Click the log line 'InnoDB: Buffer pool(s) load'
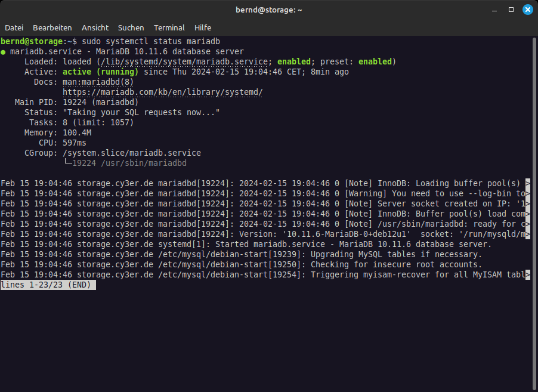Image resolution: width=538 pixels, height=392 pixels. tap(265, 214)
